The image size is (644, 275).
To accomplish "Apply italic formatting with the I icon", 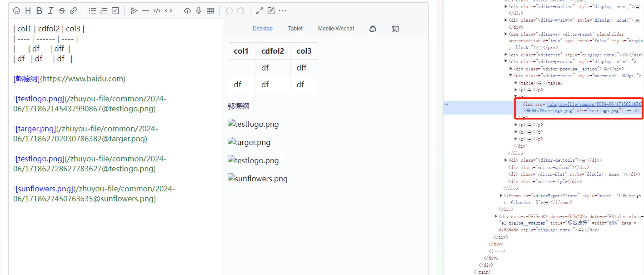I will pyautogui.click(x=50, y=10).
